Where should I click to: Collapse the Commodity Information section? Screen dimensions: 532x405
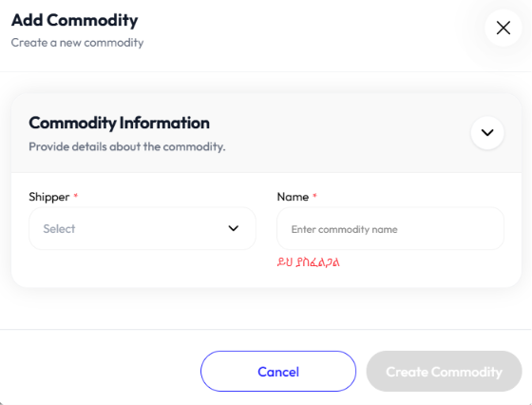point(487,133)
